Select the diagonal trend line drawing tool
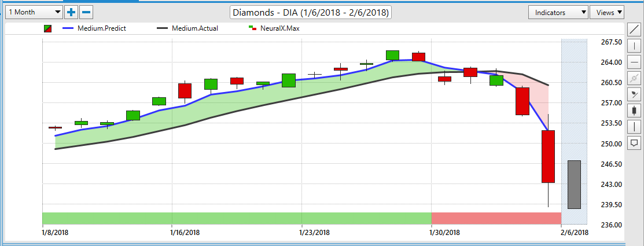Viewport: 644px width, 246px height. pos(635,30)
